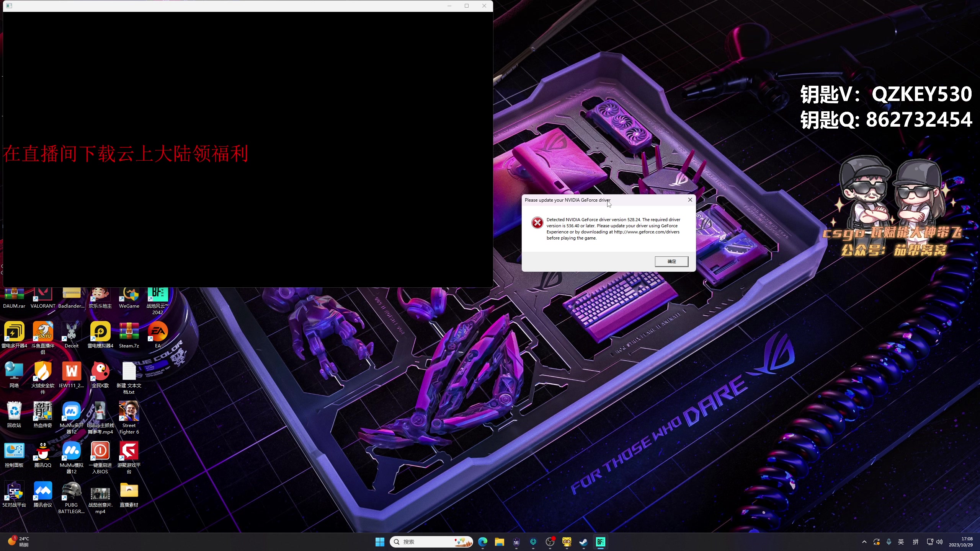Screen dimensions: 980x551
Task: Select the 直播素材 folder
Action: pos(129,494)
